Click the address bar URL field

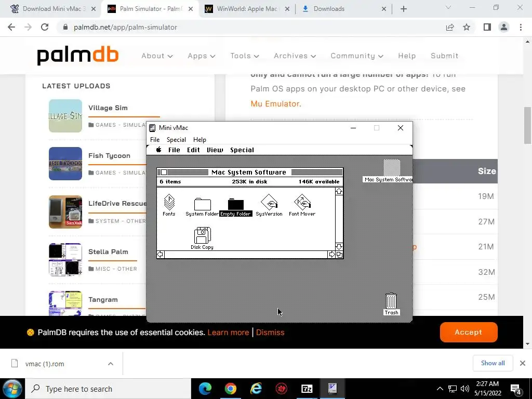coord(251,27)
